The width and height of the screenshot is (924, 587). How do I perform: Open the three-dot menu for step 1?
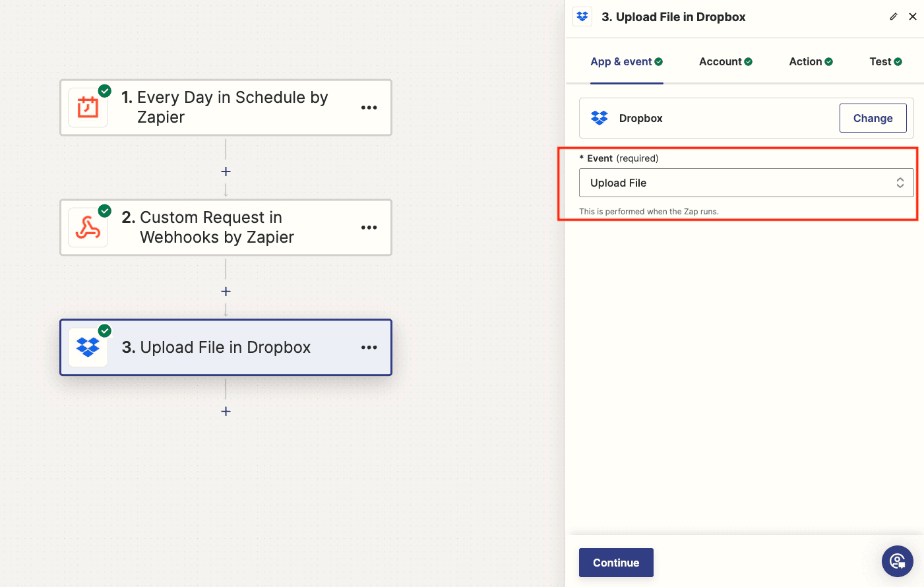369,108
